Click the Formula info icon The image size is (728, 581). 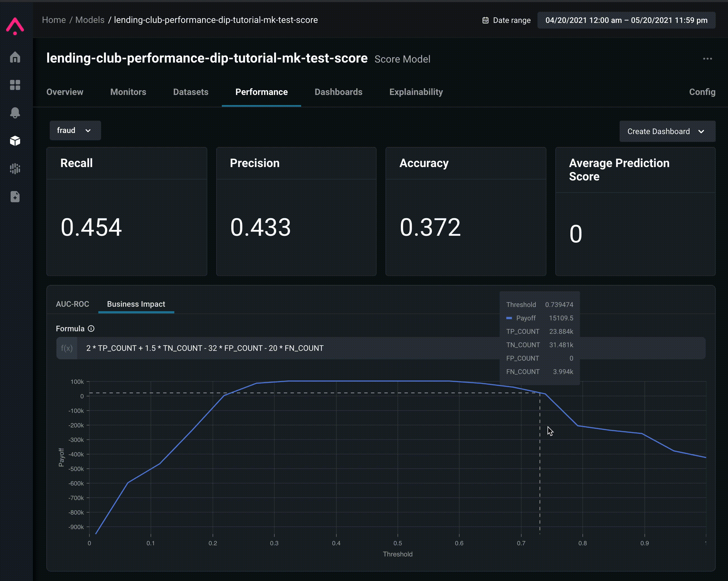point(91,328)
